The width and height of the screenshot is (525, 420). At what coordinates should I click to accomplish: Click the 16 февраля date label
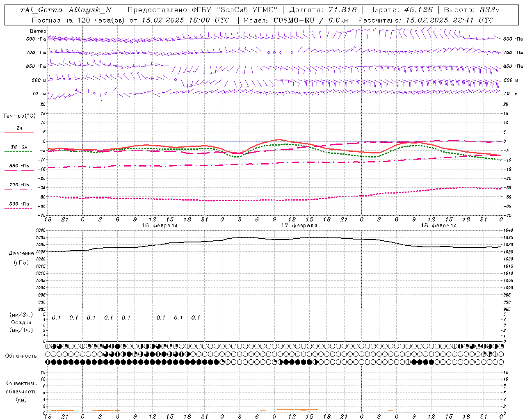(x=160, y=226)
